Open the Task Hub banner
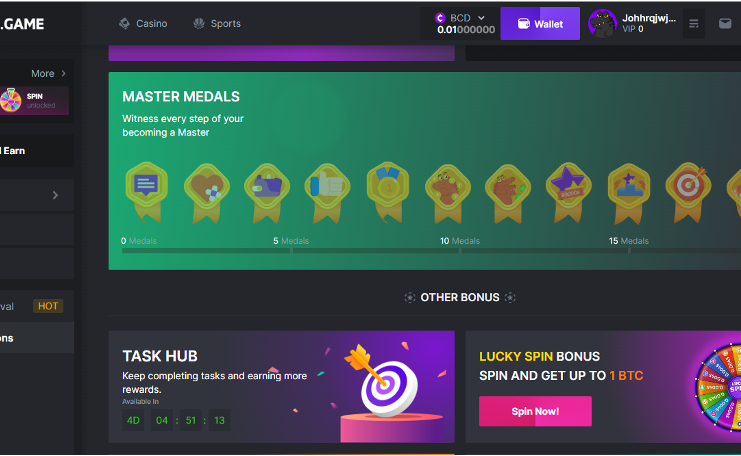This screenshot has width=741, height=456. [x=282, y=387]
